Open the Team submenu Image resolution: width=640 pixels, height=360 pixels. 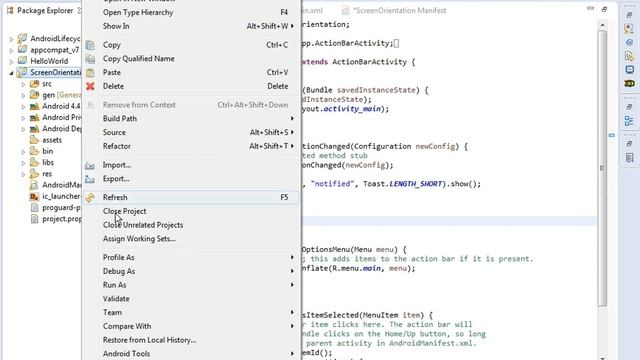point(191,313)
